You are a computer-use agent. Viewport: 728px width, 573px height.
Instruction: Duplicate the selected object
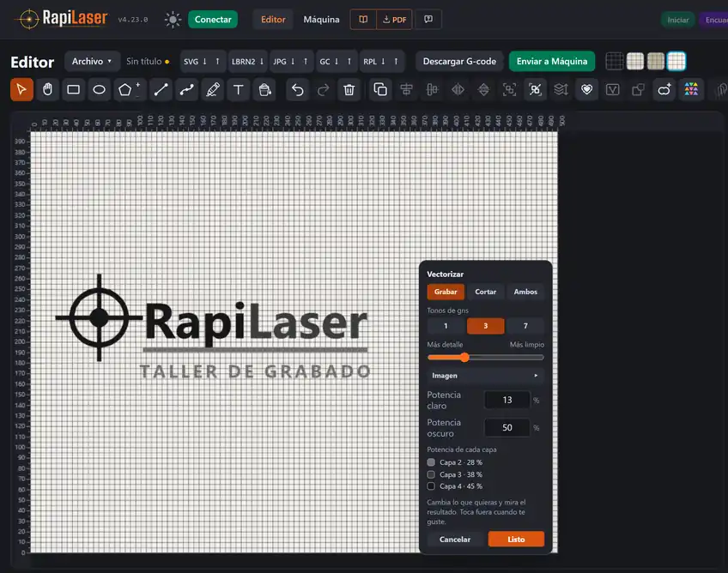(x=380, y=89)
